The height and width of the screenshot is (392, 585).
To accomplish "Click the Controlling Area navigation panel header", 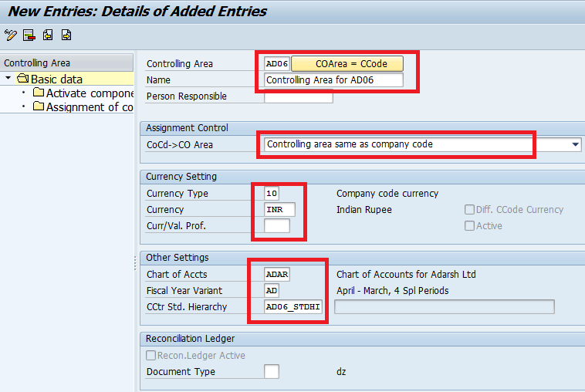I will point(66,63).
